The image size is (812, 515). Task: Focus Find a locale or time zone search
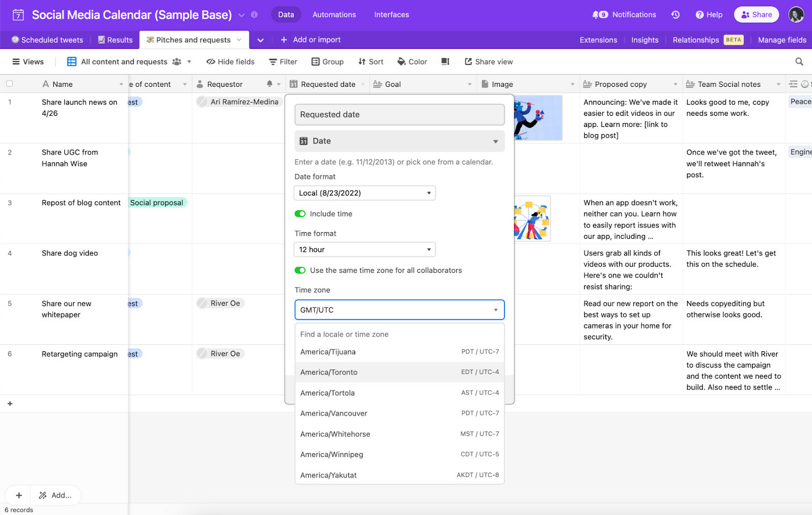pos(399,334)
